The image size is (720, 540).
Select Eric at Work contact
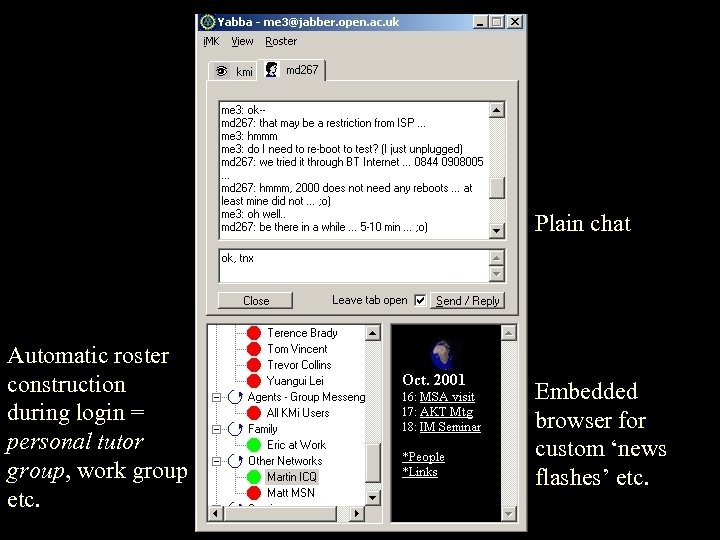(296, 444)
